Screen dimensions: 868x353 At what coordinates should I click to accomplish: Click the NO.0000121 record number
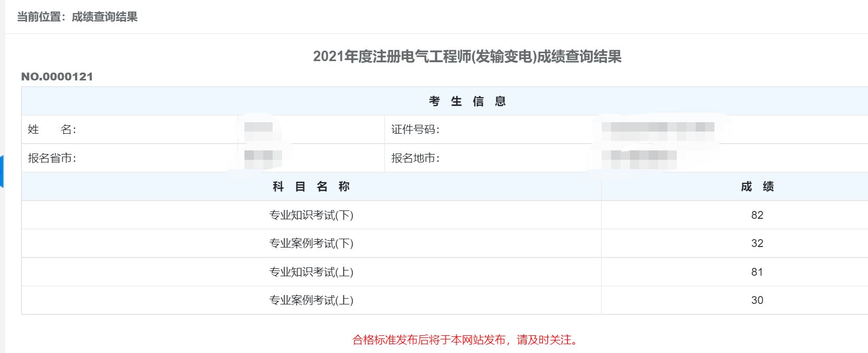[x=57, y=77]
